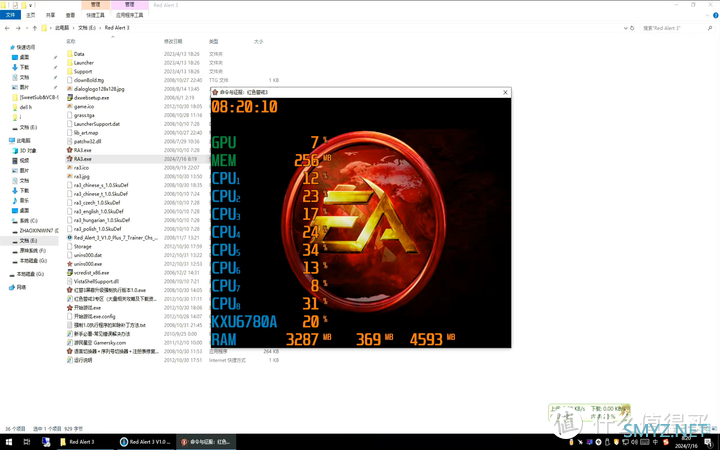
Task: Sort by the 修改日期 column header
Action: point(173,41)
